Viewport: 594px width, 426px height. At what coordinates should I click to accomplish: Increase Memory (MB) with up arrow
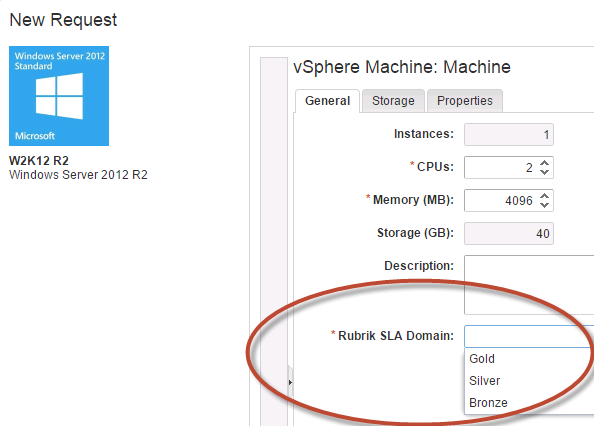(x=544, y=196)
